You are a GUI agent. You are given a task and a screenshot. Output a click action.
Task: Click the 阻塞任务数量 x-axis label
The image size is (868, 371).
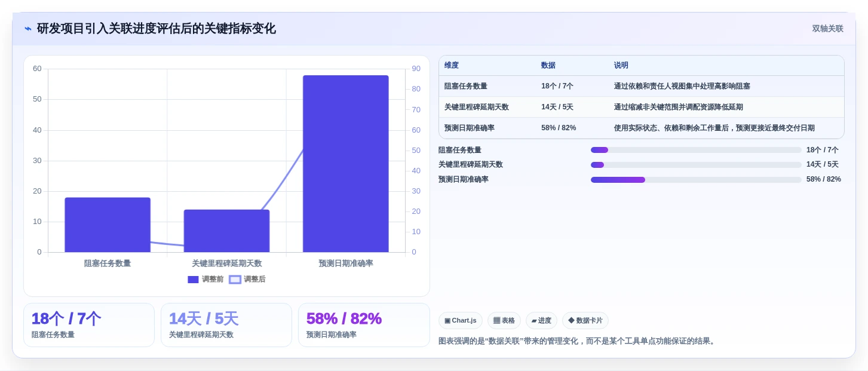click(108, 263)
